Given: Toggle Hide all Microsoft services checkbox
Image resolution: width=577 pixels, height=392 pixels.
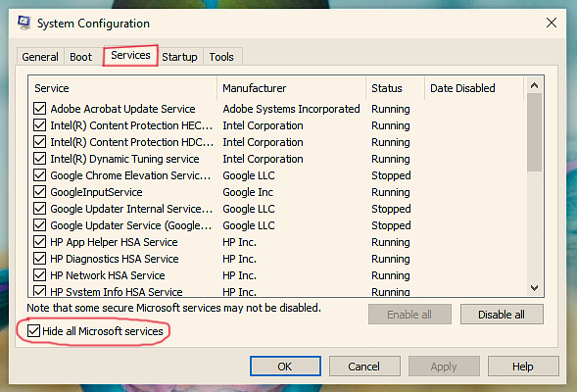Looking at the screenshot, I should pyautogui.click(x=33, y=331).
